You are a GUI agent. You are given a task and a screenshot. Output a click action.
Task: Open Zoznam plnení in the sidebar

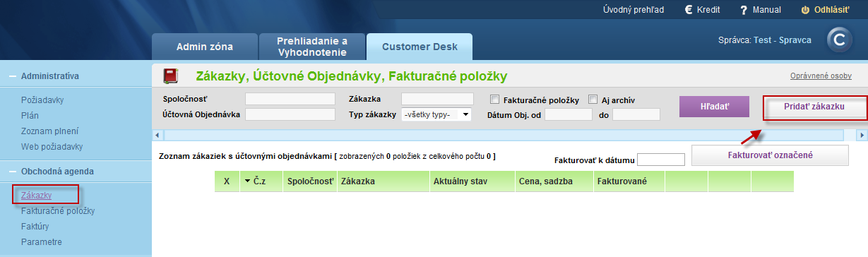click(49, 131)
